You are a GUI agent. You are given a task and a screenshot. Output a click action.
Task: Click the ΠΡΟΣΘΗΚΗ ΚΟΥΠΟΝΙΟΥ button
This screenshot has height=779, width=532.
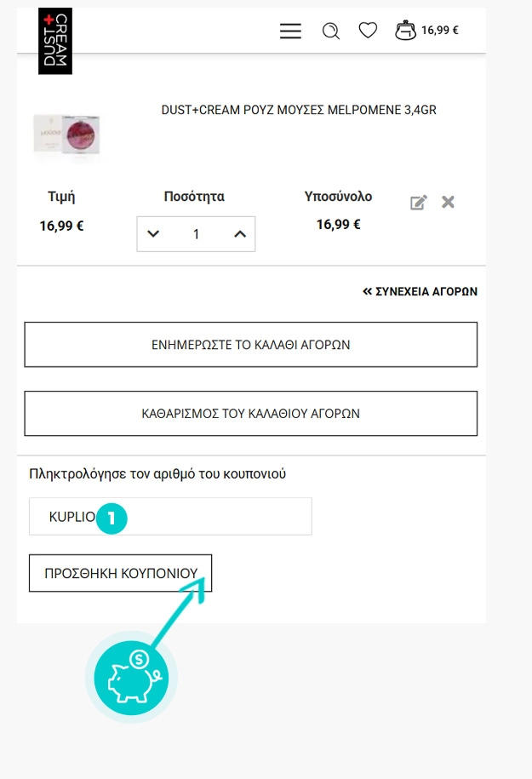click(x=120, y=574)
